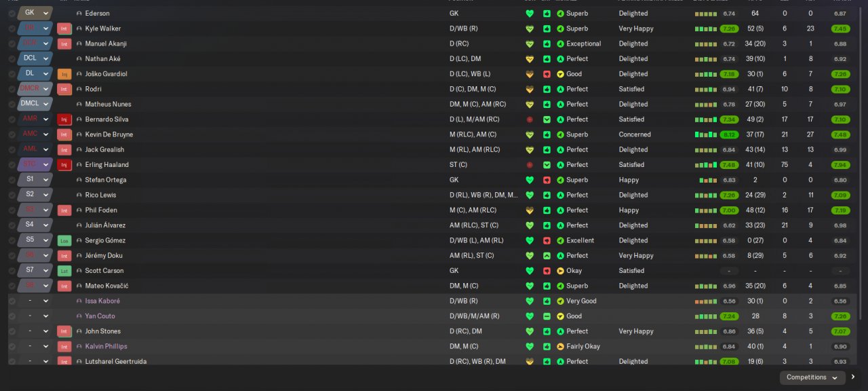The width and height of the screenshot is (868, 391).
Task: Click Sergio Gómez's green Loa badge
Action: (x=64, y=240)
